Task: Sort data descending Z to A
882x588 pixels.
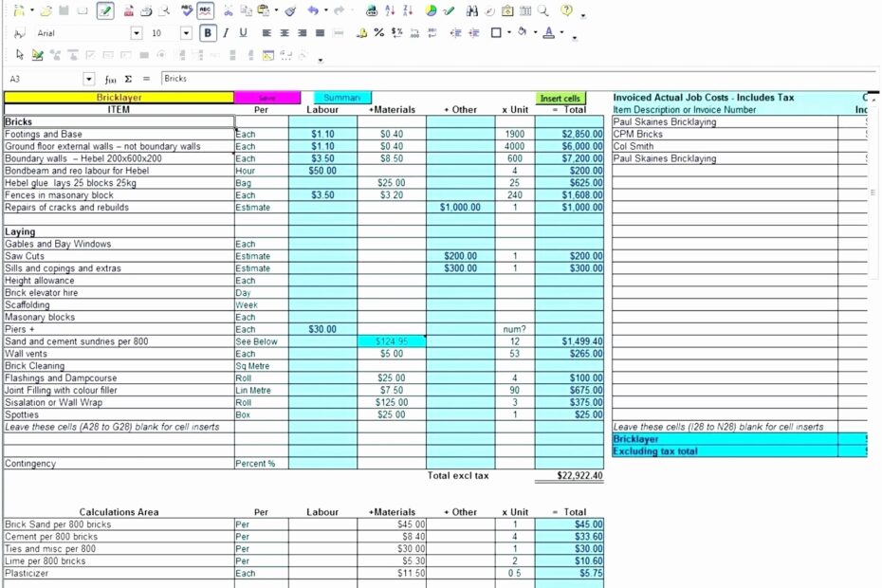Action: tap(407, 10)
